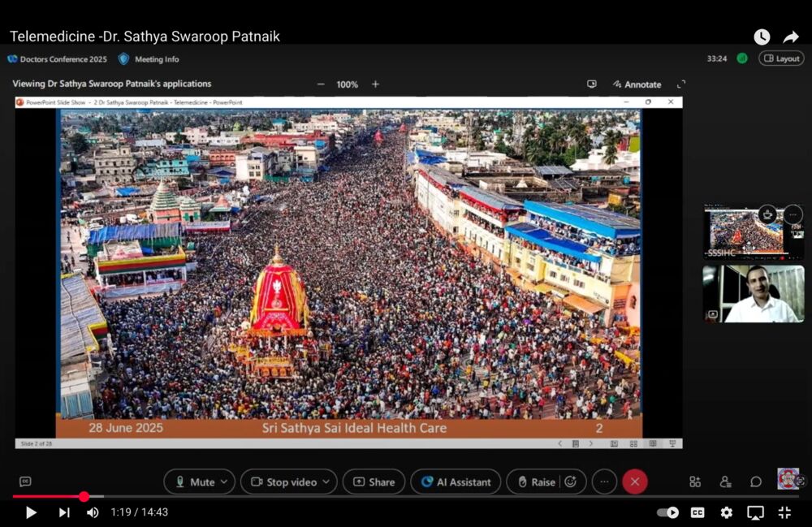Cast video with the AirPlay icon

click(755, 512)
